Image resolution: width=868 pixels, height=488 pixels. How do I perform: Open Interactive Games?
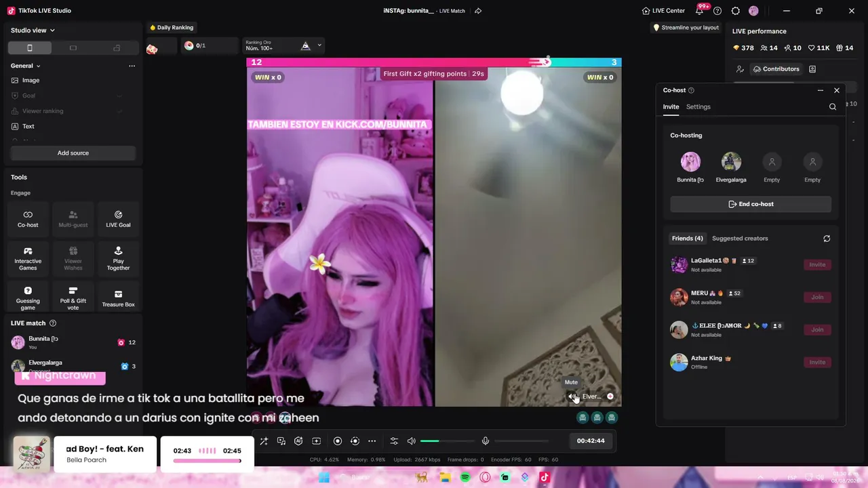(x=28, y=259)
